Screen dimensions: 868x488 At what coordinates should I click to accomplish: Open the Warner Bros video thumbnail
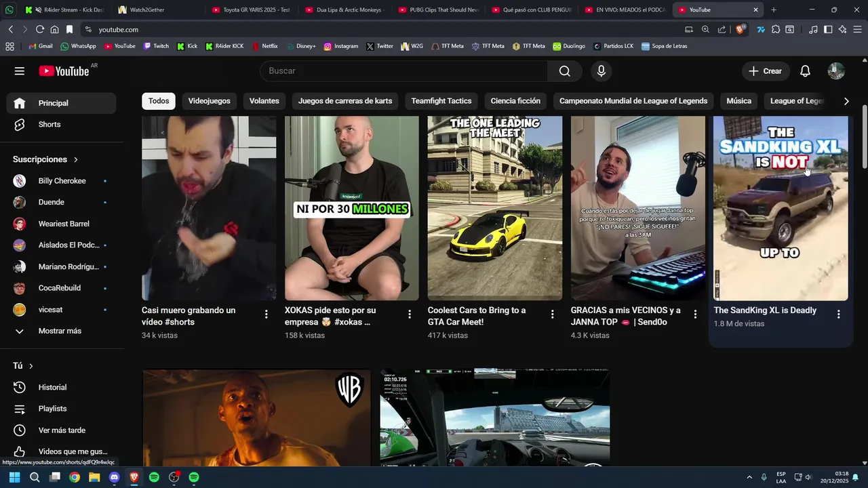256,418
